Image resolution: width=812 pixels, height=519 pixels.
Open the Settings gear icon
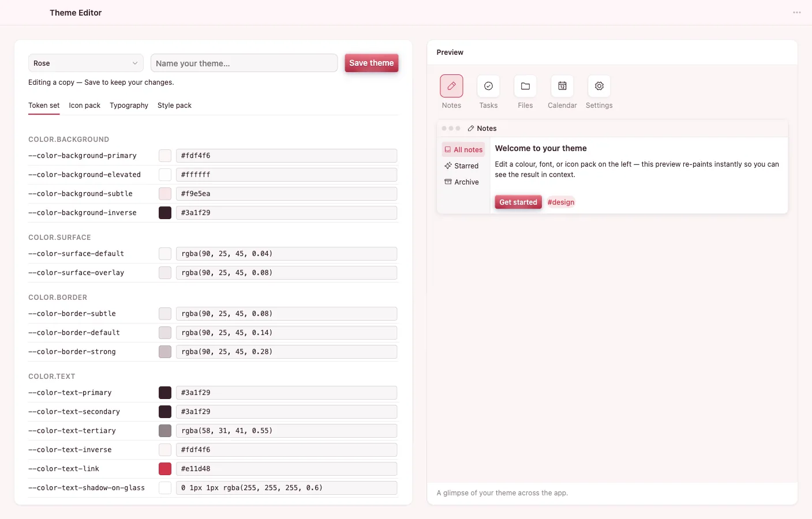point(599,86)
